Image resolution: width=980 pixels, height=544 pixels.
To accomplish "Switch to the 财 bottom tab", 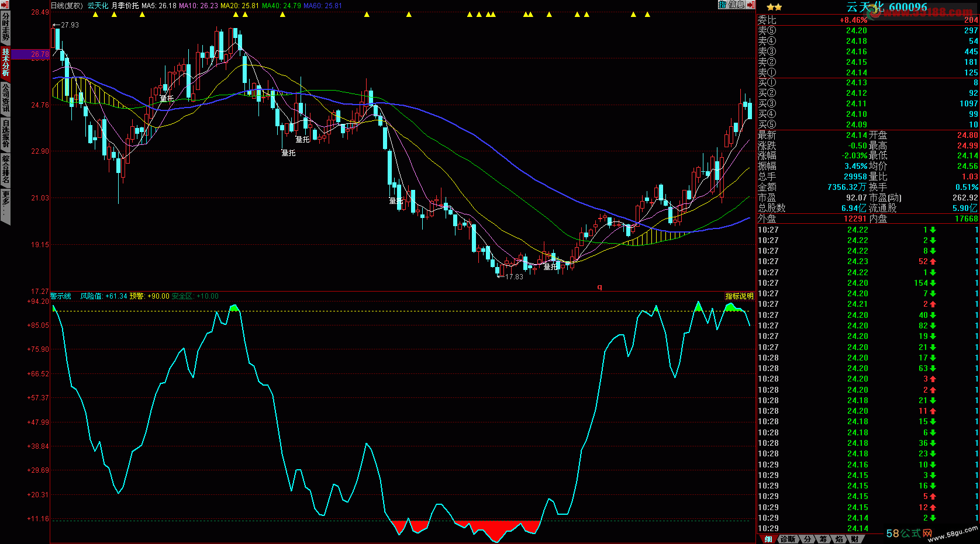I will point(854,539).
